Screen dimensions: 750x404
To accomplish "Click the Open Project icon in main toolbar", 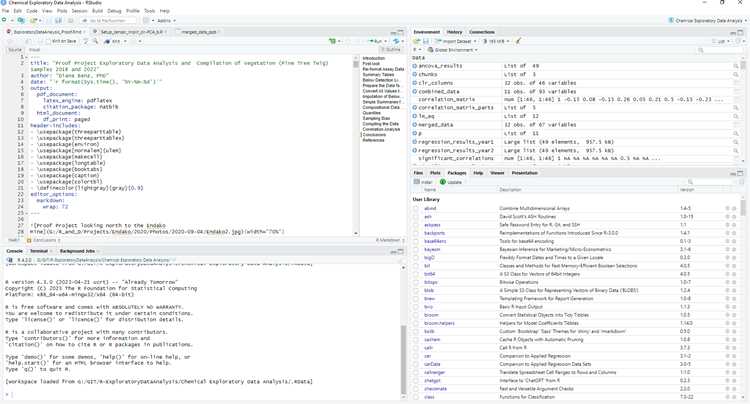I will coord(21,21).
